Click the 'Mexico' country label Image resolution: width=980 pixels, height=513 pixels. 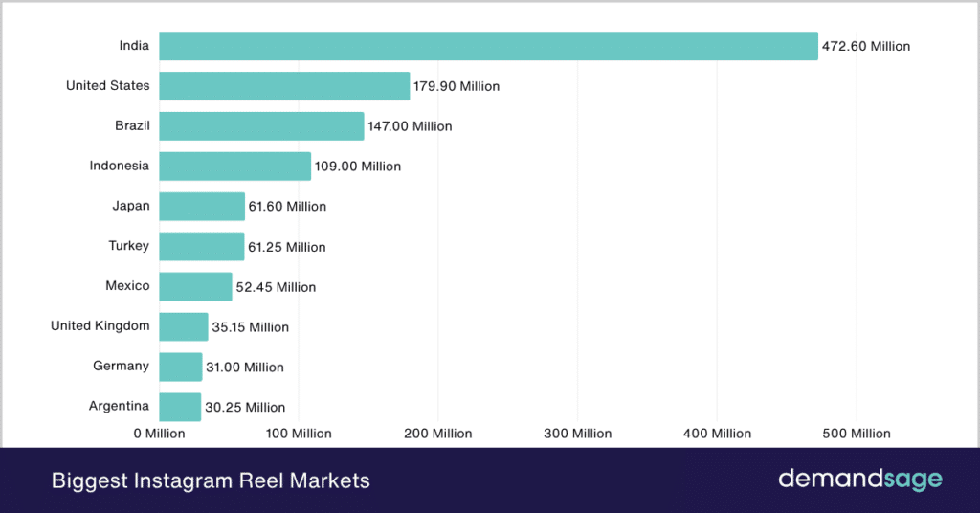click(x=127, y=285)
